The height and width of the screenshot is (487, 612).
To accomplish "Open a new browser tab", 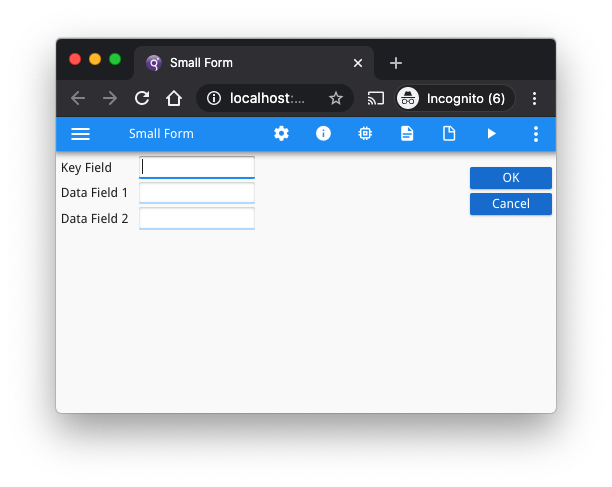I will (396, 62).
